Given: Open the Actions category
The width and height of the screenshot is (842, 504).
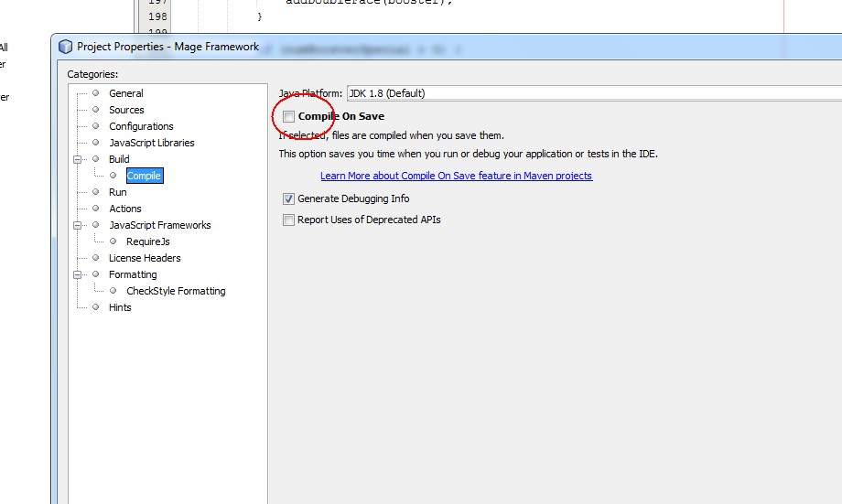Looking at the screenshot, I should point(125,209).
